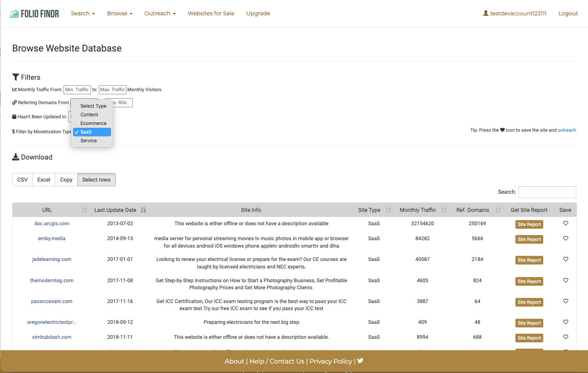Click the Select rows button
Screen dimensions: 588x373
pyautogui.click(x=97, y=180)
